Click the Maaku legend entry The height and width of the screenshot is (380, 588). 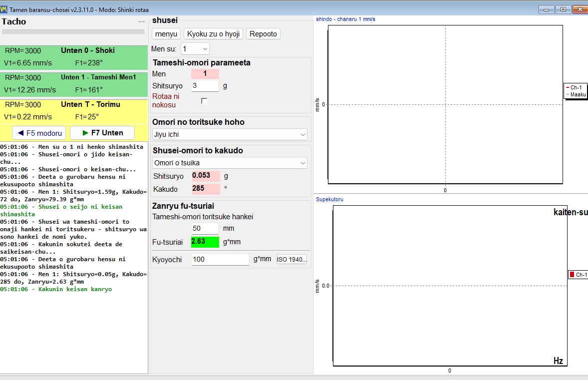coord(576,94)
